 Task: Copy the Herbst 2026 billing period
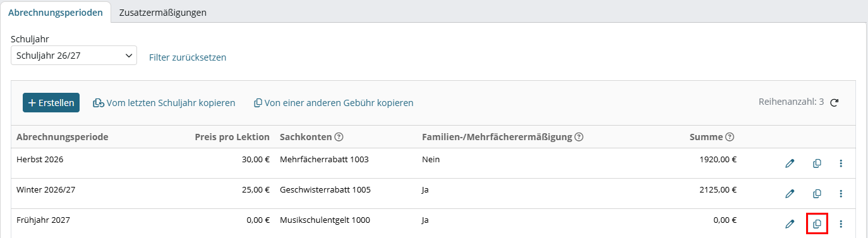coord(817,164)
